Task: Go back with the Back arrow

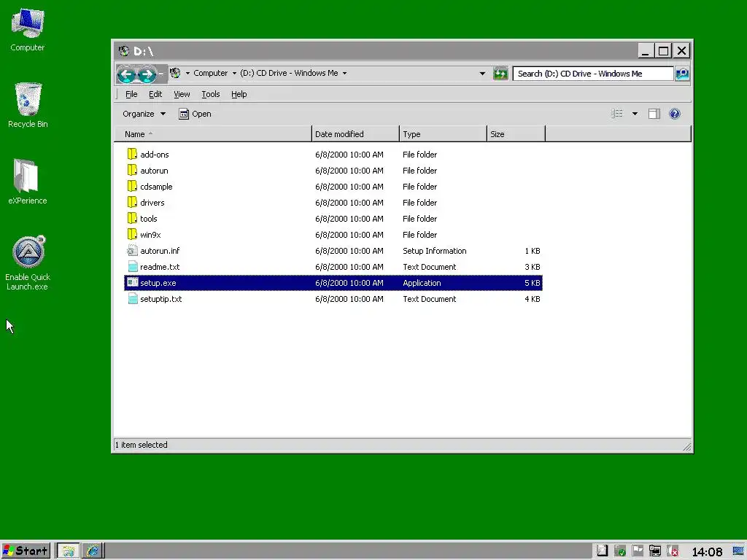Action: point(127,74)
